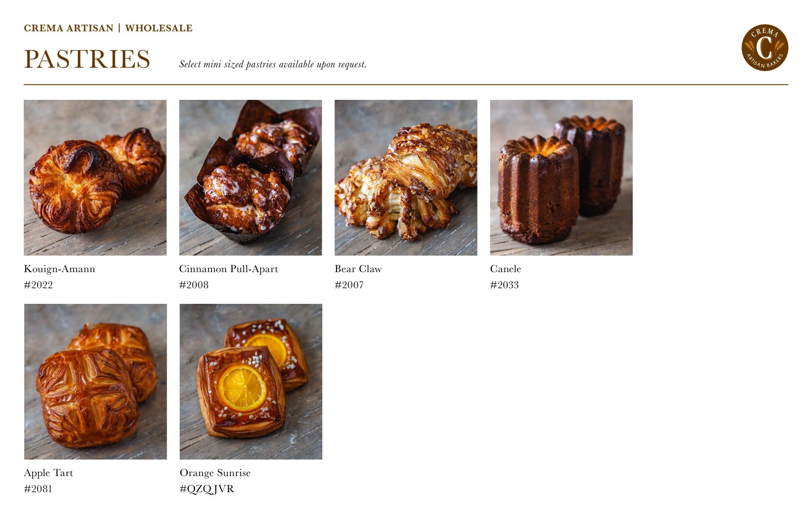Open the Kouign-Amann pastry photo
The width and height of the screenshot is (812, 526).
[x=95, y=178]
